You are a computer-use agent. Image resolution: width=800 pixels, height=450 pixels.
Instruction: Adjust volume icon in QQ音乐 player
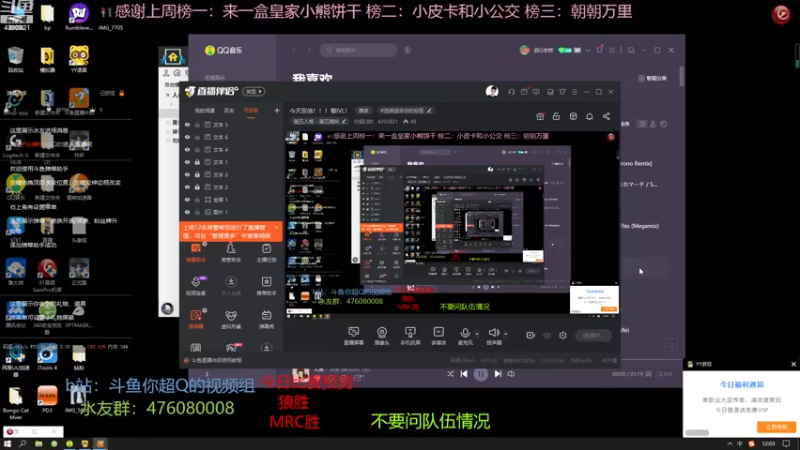(x=511, y=374)
